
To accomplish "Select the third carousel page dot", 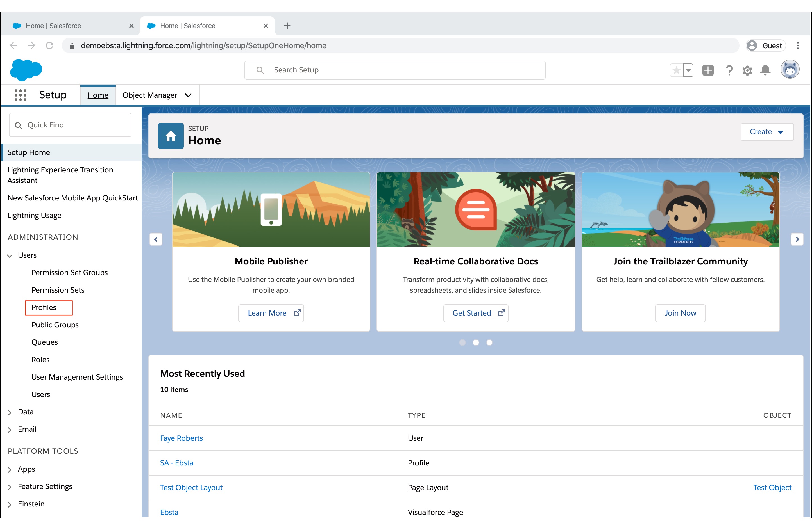I will click(x=489, y=342).
